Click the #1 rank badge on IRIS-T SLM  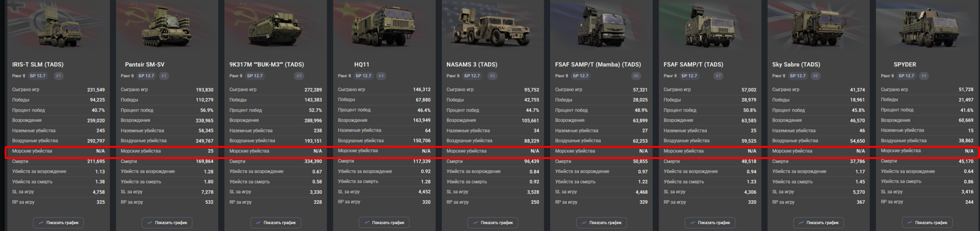point(59,76)
